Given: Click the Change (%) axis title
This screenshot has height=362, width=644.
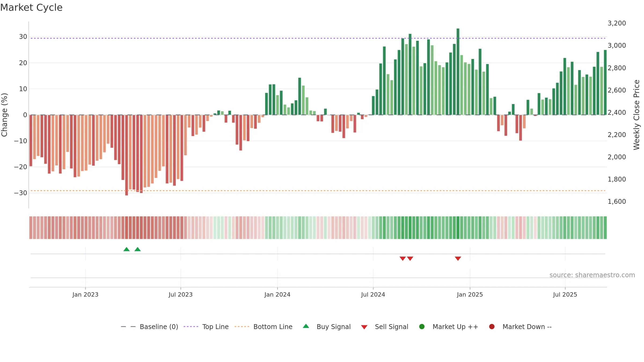Looking at the screenshot, I should point(4,115).
